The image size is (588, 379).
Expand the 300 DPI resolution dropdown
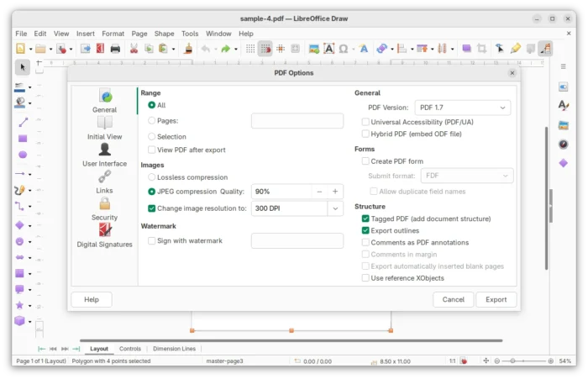click(x=335, y=208)
